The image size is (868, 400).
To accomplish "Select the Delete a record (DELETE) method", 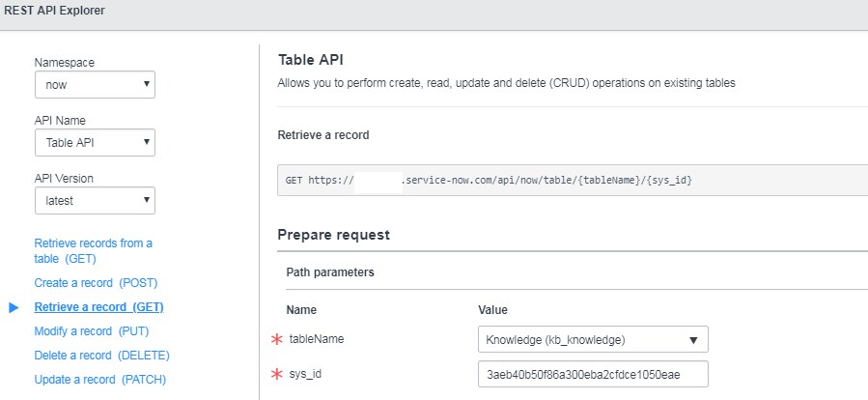I will tap(101, 356).
